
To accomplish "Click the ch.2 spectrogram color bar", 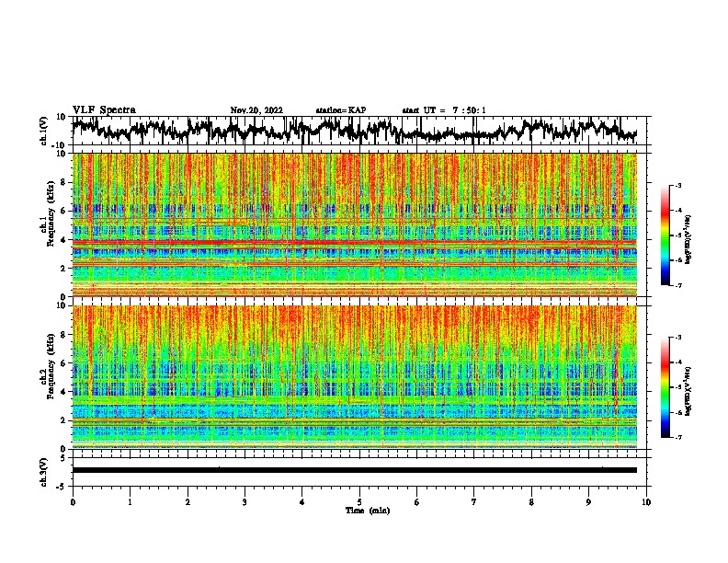I will [665, 387].
